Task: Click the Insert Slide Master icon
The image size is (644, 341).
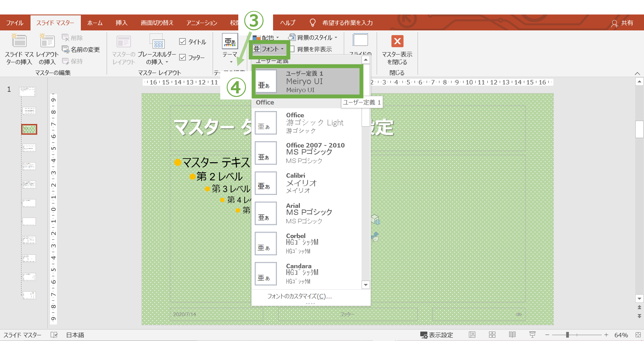Action: coord(19,42)
